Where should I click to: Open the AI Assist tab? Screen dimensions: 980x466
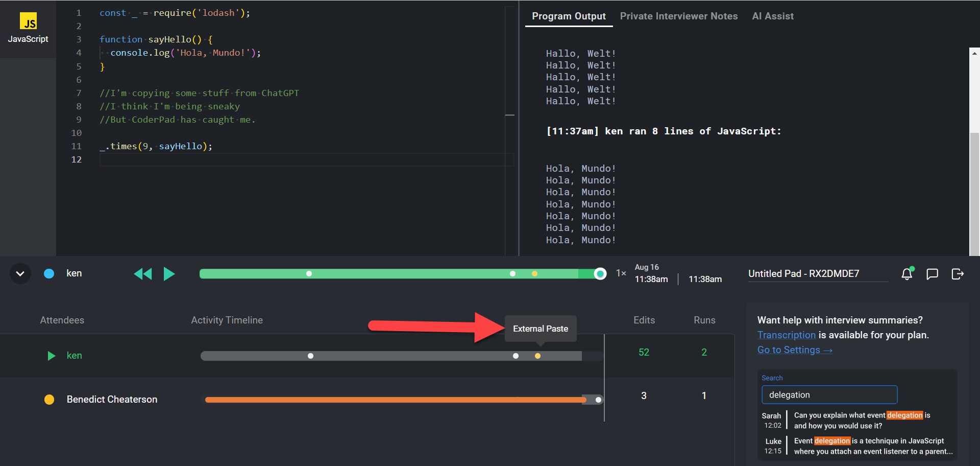click(772, 16)
